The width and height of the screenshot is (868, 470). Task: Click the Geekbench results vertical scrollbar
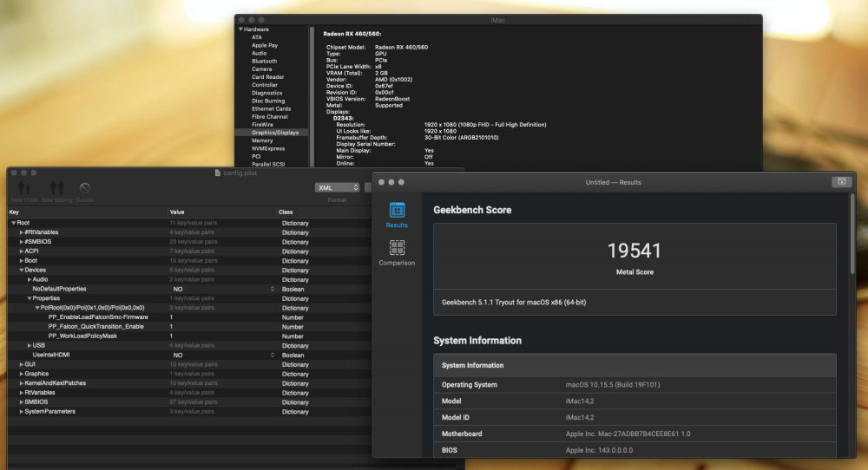coord(852,233)
